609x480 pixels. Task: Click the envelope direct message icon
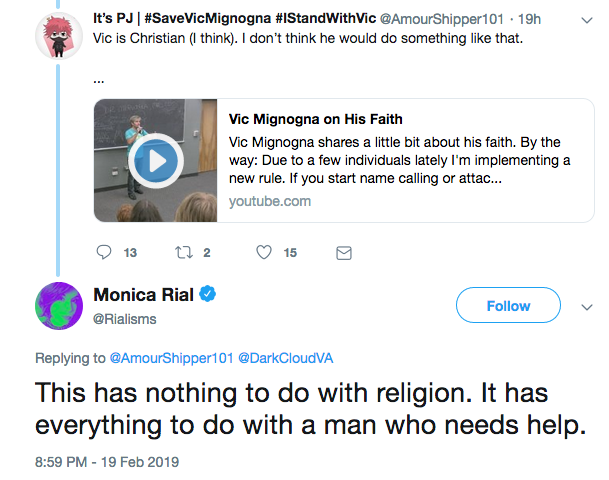[344, 253]
